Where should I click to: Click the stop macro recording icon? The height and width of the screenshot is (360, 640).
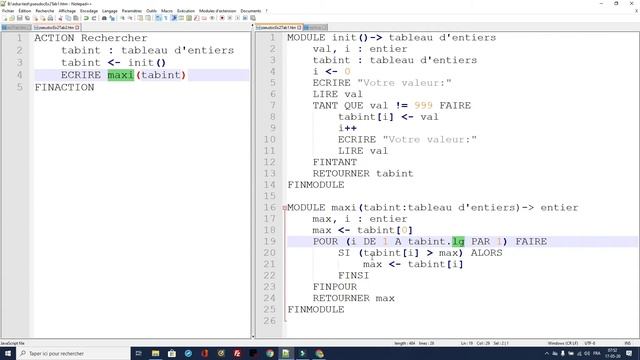tap(230, 18)
